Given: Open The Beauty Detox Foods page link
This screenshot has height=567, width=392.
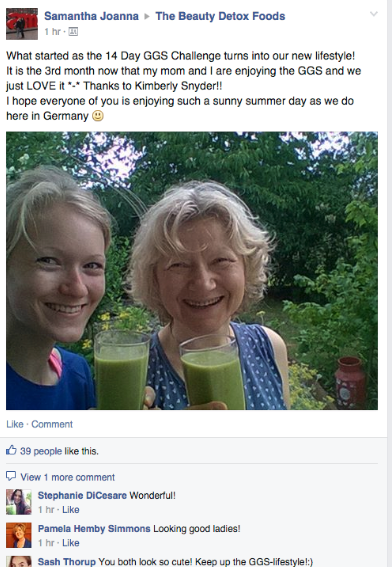Looking at the screenshot, I should [x=220, y=16].
